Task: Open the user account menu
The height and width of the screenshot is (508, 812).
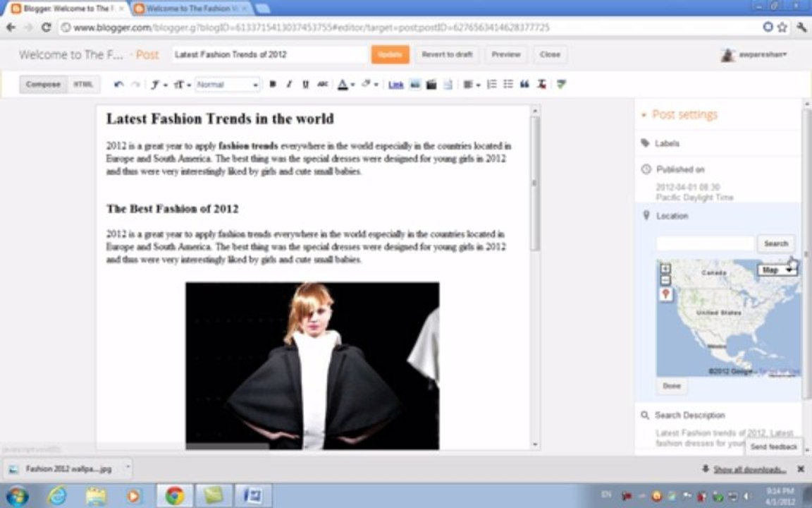Action: [754, 55]
